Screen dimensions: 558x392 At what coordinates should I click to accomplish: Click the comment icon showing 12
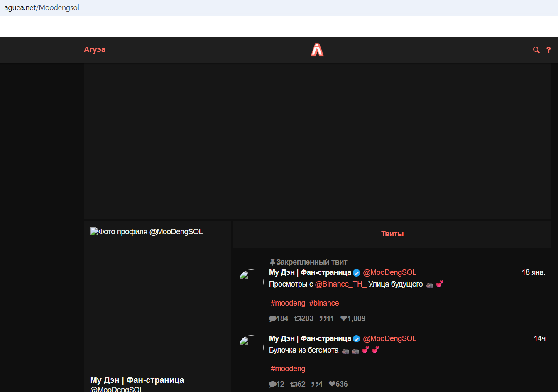272,384
